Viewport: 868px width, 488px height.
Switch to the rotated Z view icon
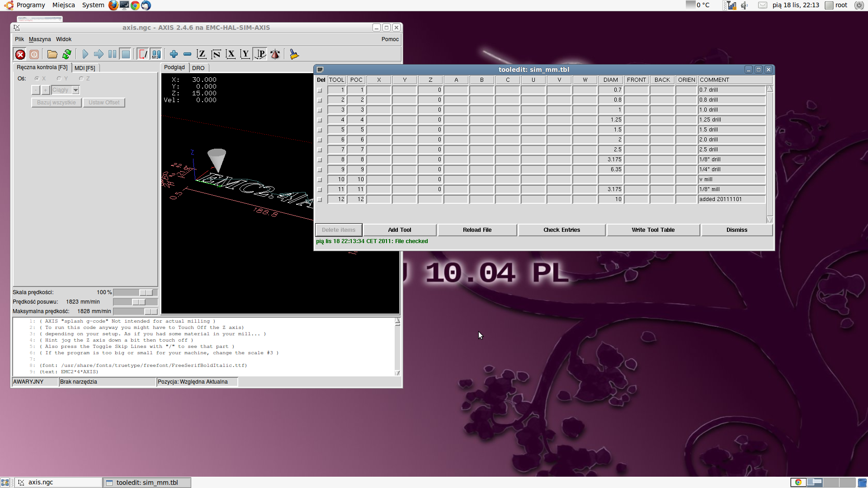pyautogui.click(x=216, y=54)
